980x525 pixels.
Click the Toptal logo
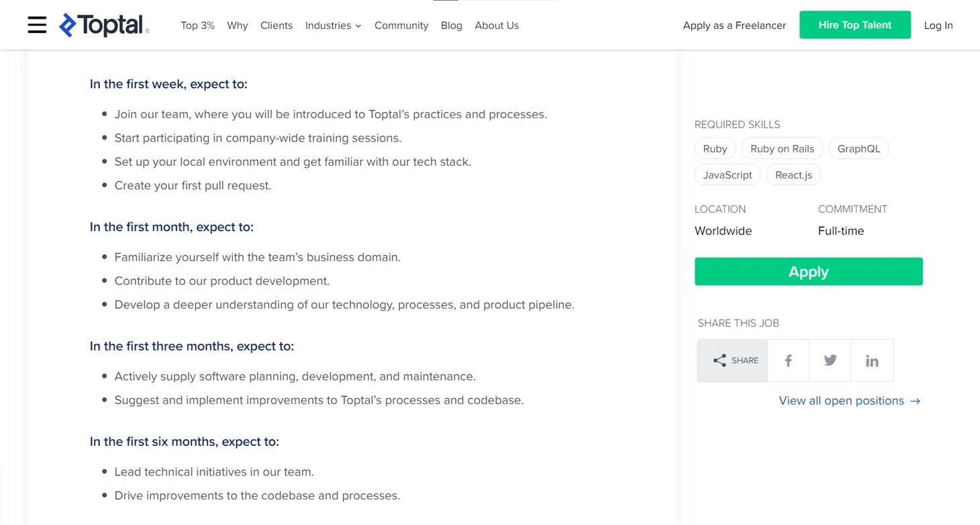click(104, 25)
